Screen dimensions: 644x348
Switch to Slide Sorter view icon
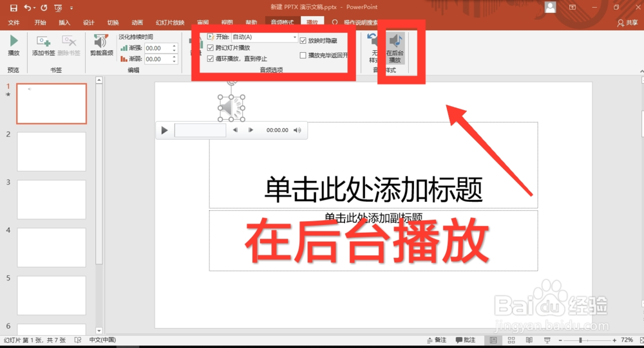(x=511, y=340)
